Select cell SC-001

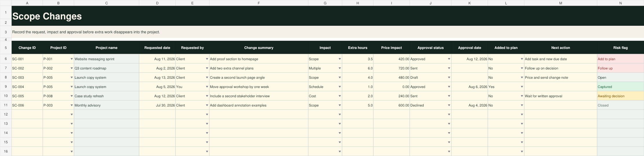click(x=27, y=59)
